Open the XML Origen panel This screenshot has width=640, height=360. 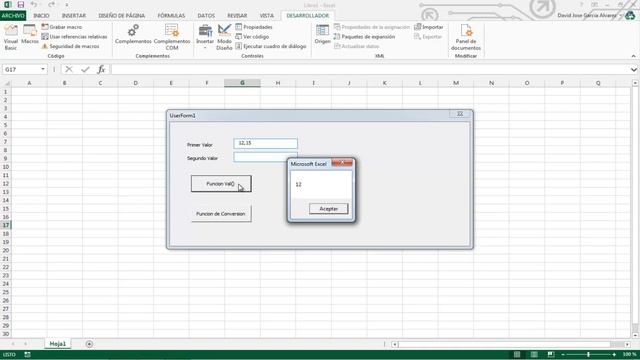(322, 34)
